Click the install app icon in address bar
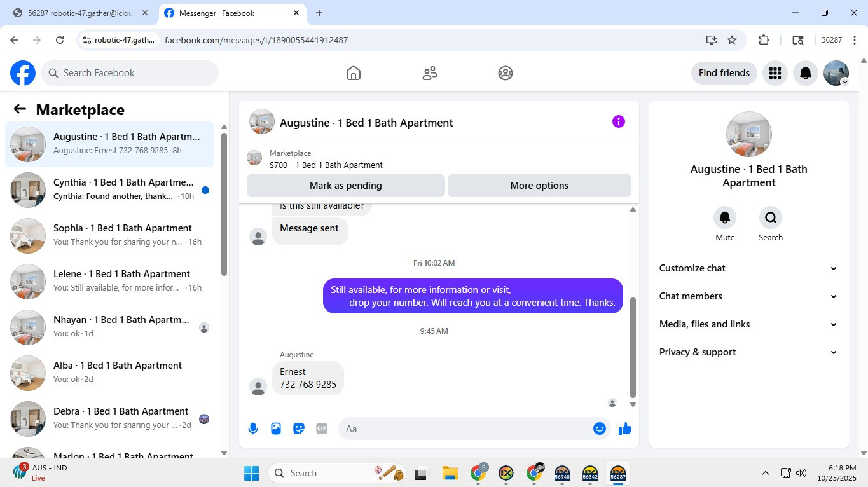The image size is (868, 487). coord(712,40)
